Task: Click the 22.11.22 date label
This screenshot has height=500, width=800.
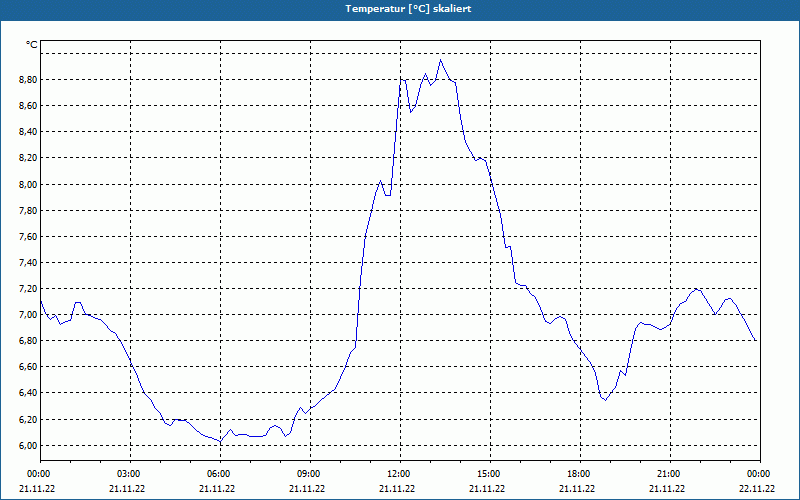Action: pos(757,488)
